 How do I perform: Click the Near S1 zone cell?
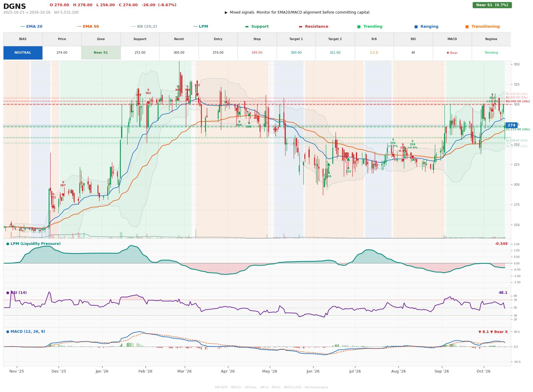(101, 53)
